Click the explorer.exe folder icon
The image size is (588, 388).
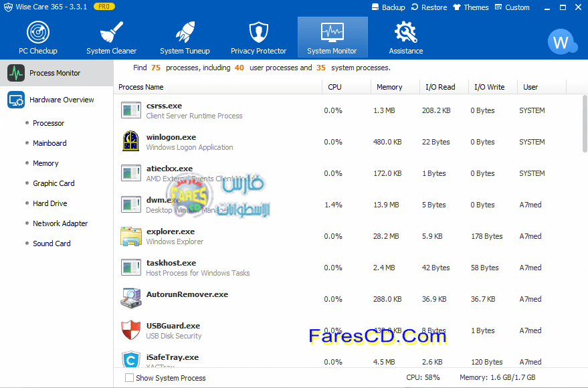[131, 236]
